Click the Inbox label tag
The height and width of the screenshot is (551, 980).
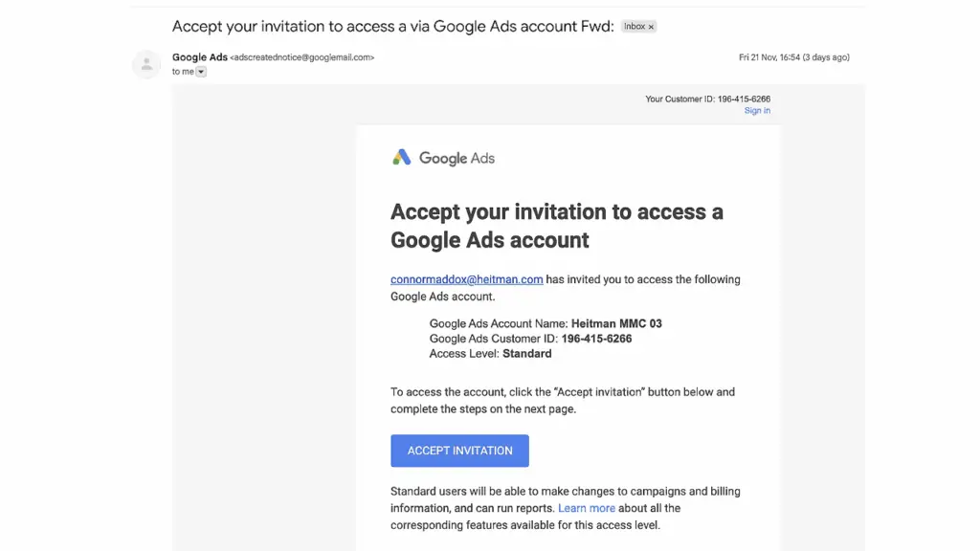[635, 27]
